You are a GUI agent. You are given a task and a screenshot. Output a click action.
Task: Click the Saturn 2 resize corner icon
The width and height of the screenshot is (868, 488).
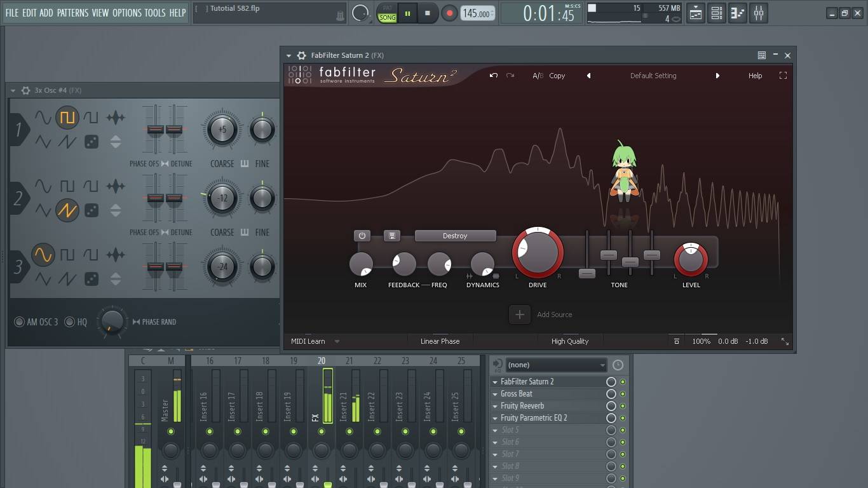click(785, 341)
